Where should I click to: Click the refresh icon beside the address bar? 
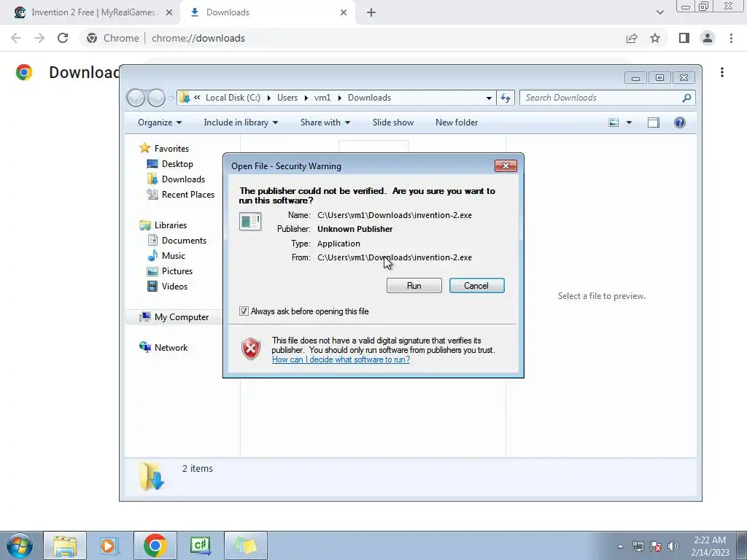point(506,98)
